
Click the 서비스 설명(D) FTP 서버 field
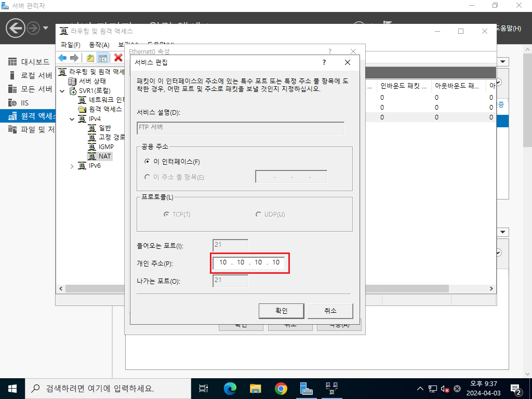pyautogui.click(x=241, y=128)
